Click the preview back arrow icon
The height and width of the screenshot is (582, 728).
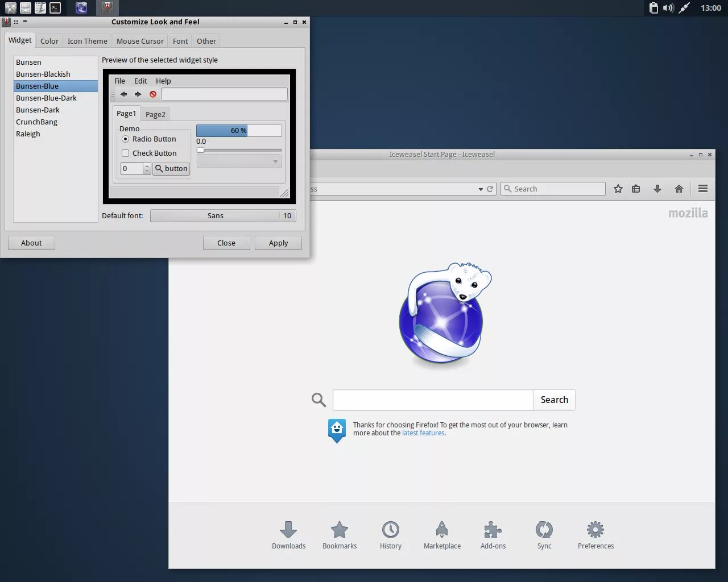pyautogui.click(x=123, y=94)
